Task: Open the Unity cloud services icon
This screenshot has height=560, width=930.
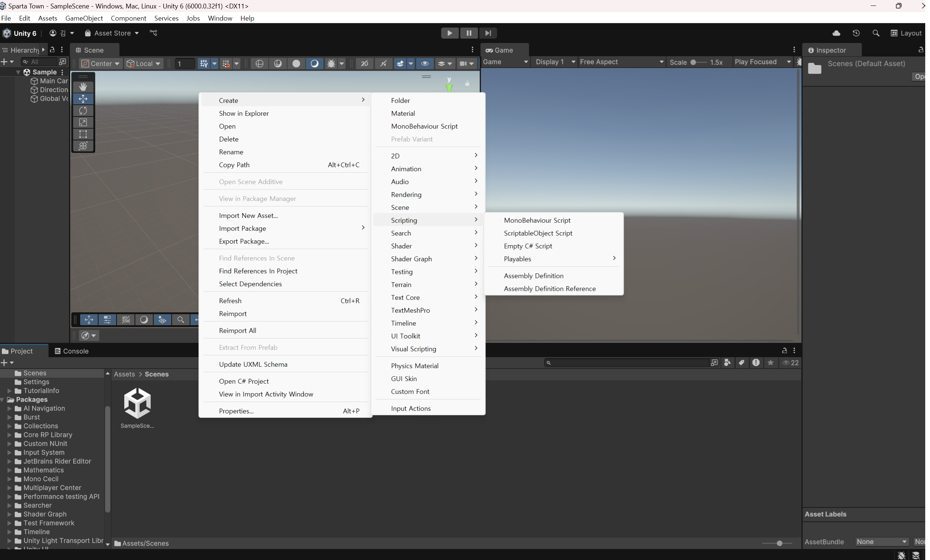Action: 836,33
